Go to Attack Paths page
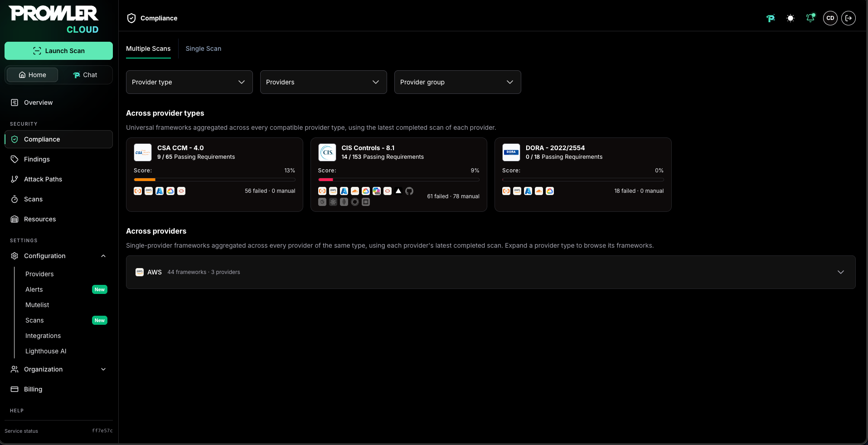 click(58, 179)
